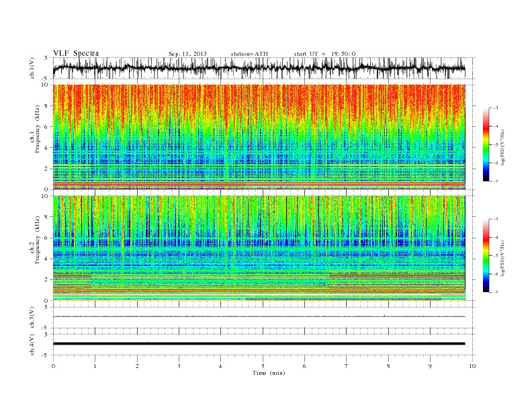
Task: Click the "-3" label on ch.2 colorbar
Action: (x=496, y=219)
